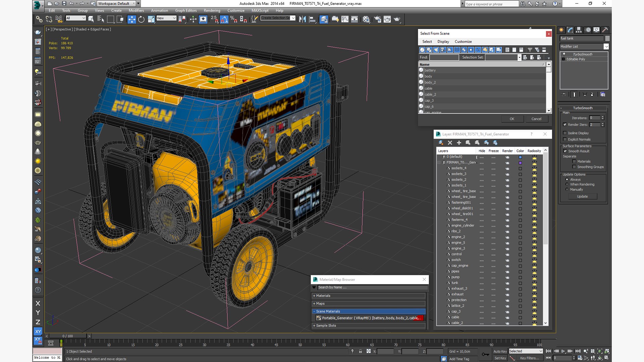
Task: Pick the Select and Link chain icon
Action: tap(39, 19)
